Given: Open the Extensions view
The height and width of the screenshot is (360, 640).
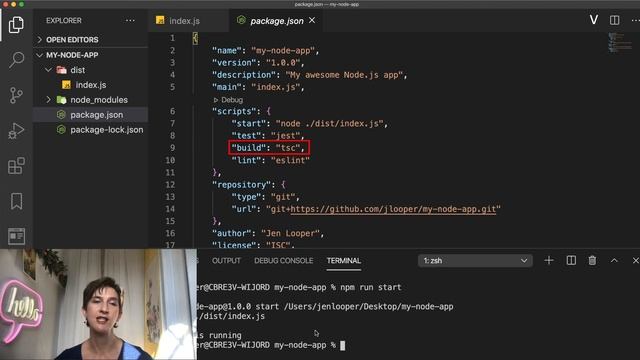Looking at the screenshot, I should [16, 166].
